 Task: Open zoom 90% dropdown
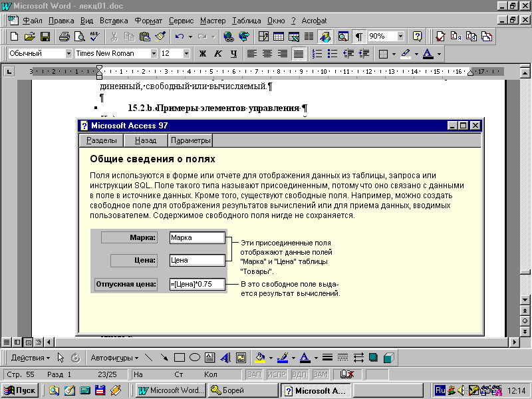401,36
